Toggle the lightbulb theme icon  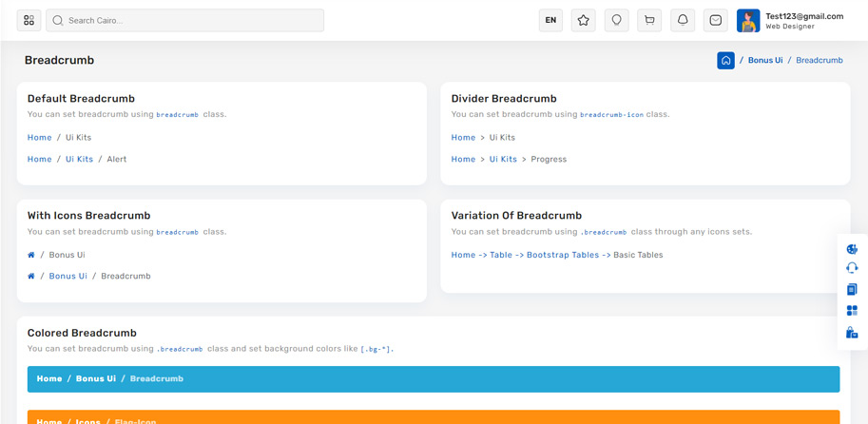pos(616,21)
